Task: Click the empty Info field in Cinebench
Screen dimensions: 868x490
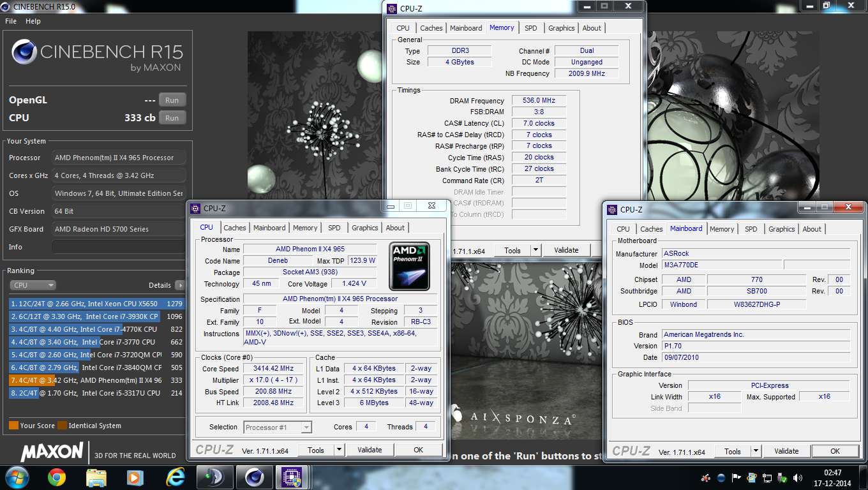Action: [119, 247]
